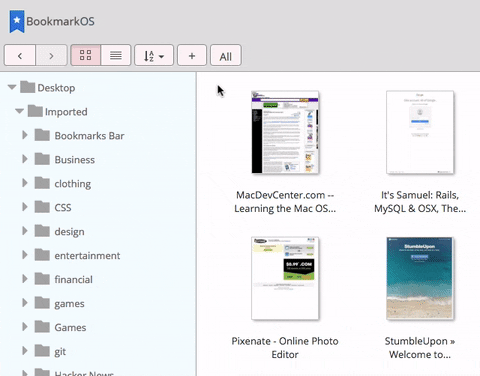Expand the entertainment folder arrow
The height and width of the screenshot is (376, 480).
(25, 255)
